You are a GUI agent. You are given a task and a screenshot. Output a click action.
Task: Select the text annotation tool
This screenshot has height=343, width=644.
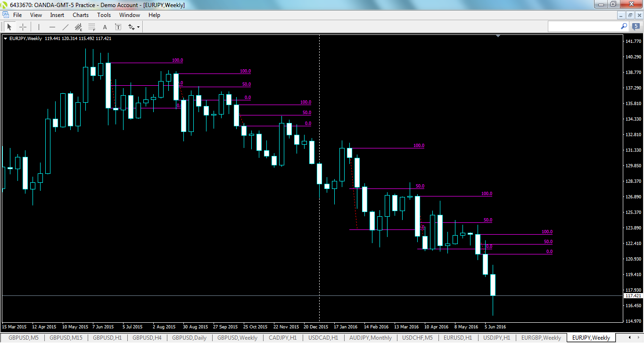tap(105, 27)
